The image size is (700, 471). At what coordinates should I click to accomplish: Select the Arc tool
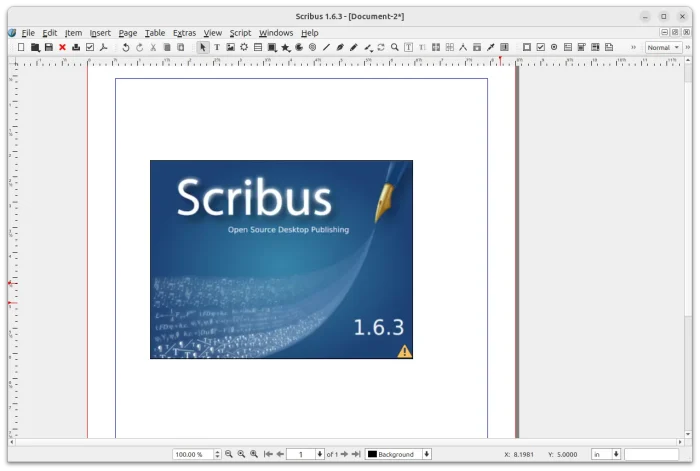point(299,47)
